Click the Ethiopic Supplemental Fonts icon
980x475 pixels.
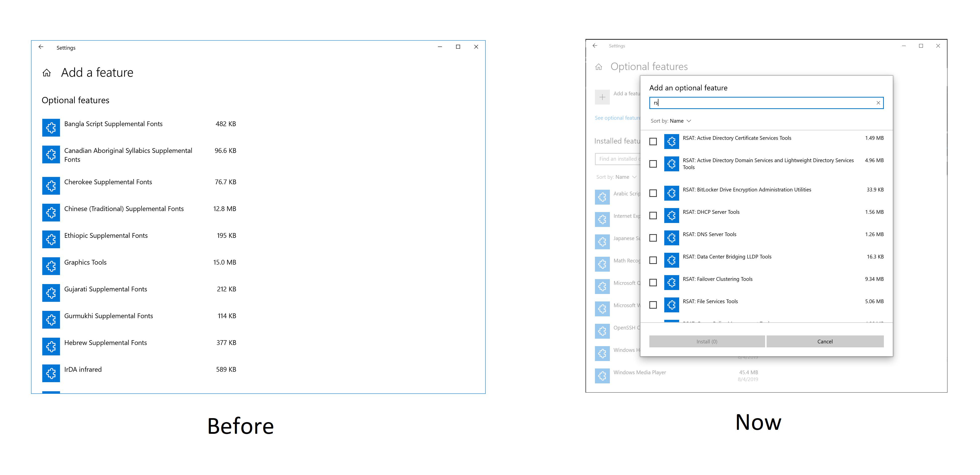[x=51, y=239]
